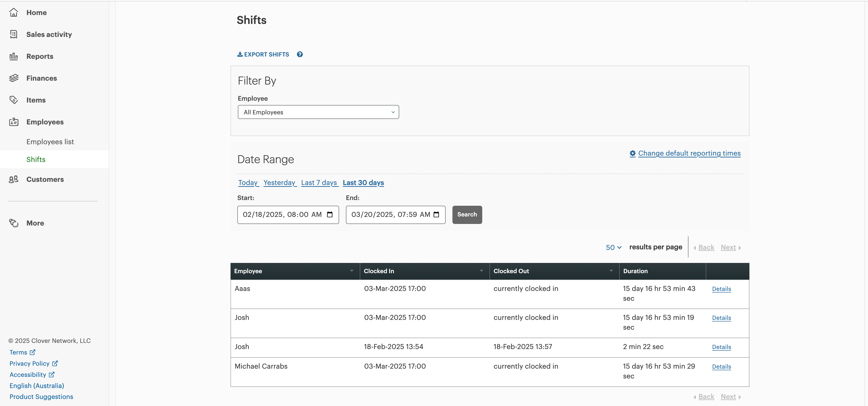Click the help question mark icon
Screen dimensions: 868x406
299,54
